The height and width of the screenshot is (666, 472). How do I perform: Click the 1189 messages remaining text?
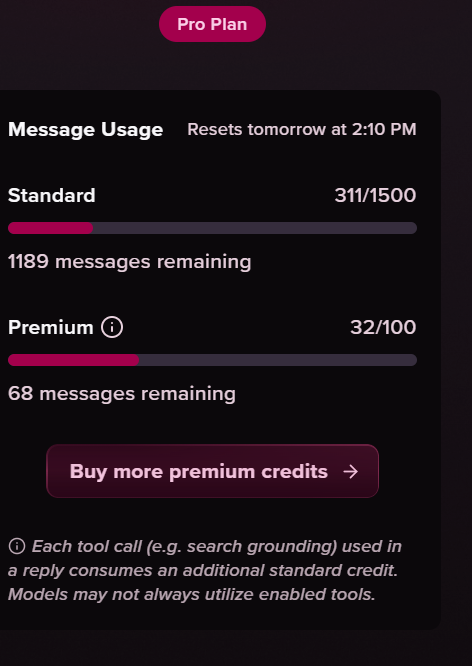(x=130, y=262)
